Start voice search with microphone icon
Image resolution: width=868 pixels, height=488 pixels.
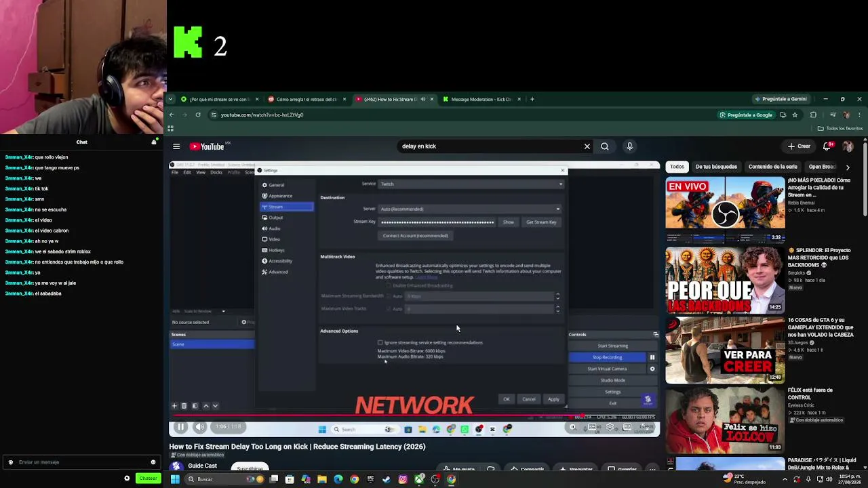pyautogui.click(x=629, y=146)
